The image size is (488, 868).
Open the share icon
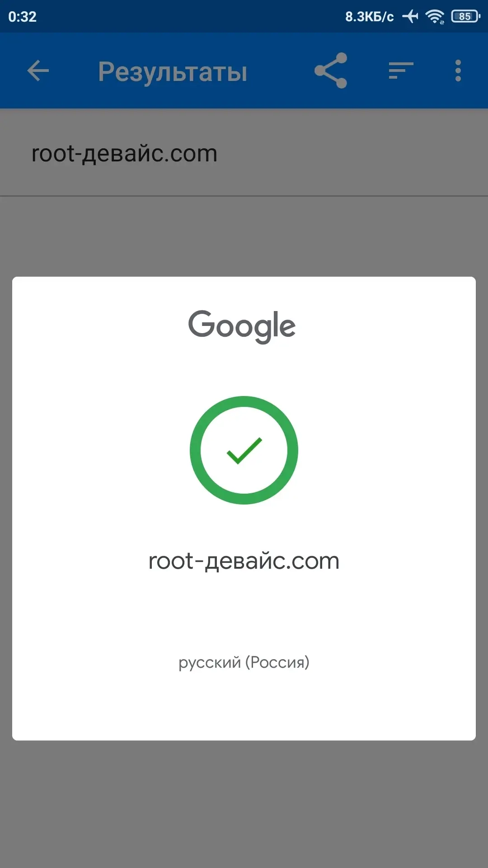tap(331, 71)
